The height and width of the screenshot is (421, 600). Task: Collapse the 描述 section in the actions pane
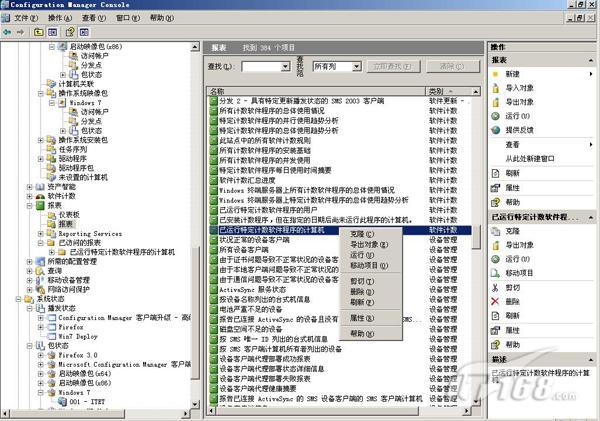[x=591, y=359]
